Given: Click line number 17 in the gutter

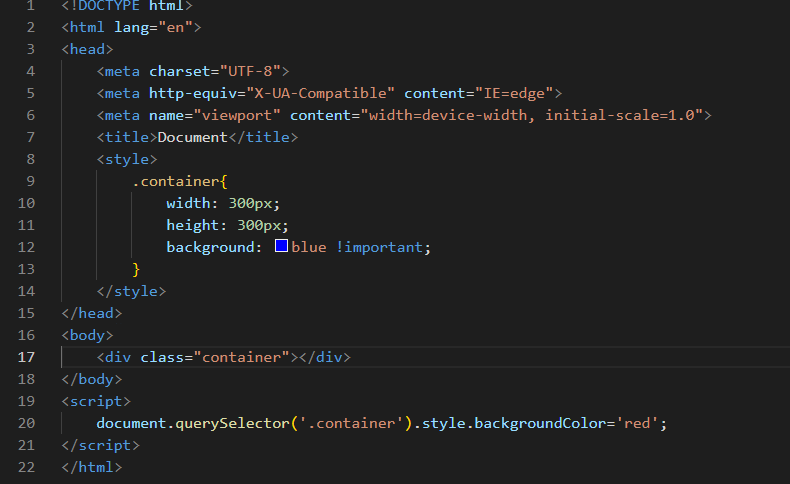Looking at the screenshot, I should coord(26,357).
